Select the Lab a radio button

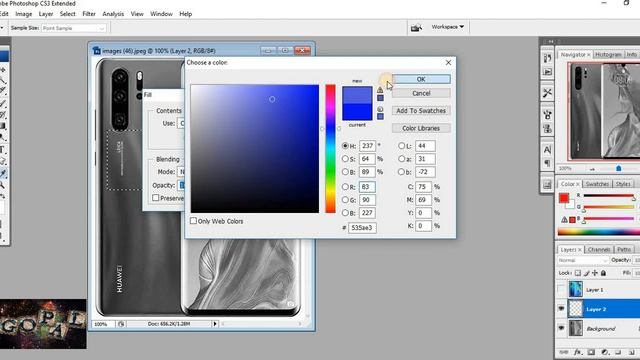(401, 159)
